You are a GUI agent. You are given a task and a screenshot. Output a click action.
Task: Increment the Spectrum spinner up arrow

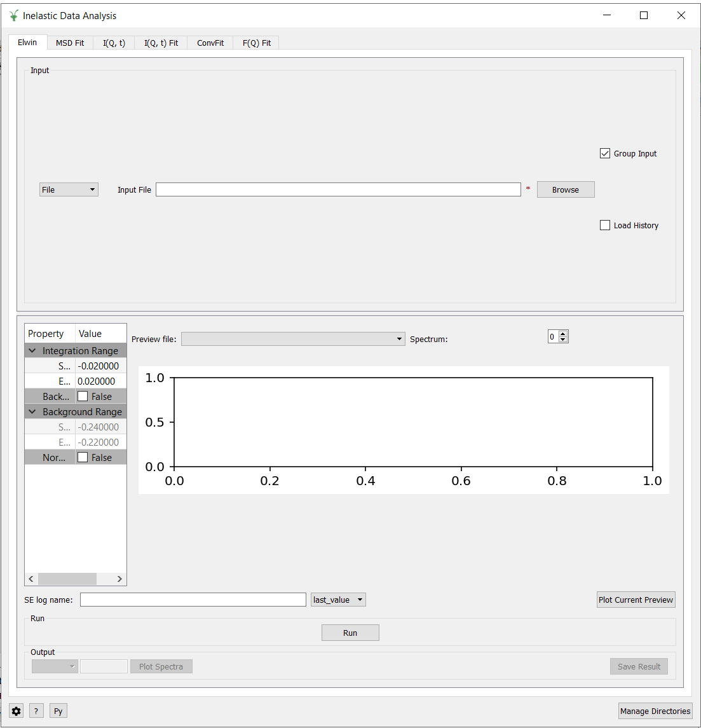pyautogui.click(x=563, y=334)
